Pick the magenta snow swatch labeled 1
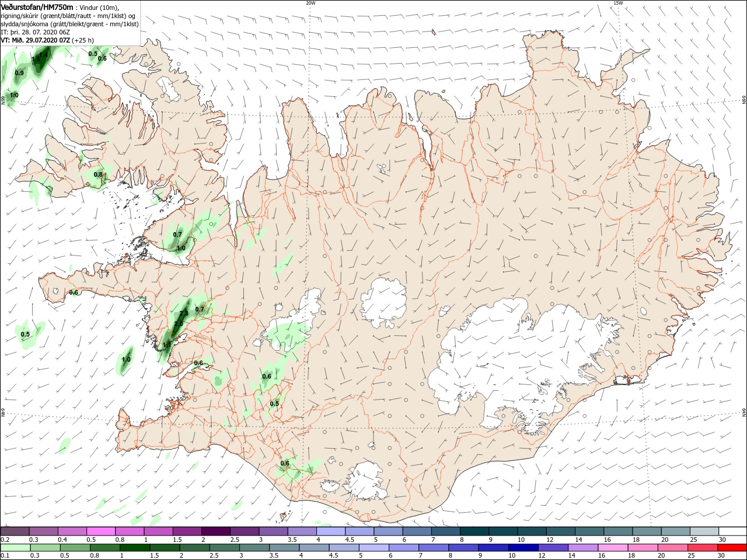Viewport: 747px width, 560px height. (x=158, y=531)
